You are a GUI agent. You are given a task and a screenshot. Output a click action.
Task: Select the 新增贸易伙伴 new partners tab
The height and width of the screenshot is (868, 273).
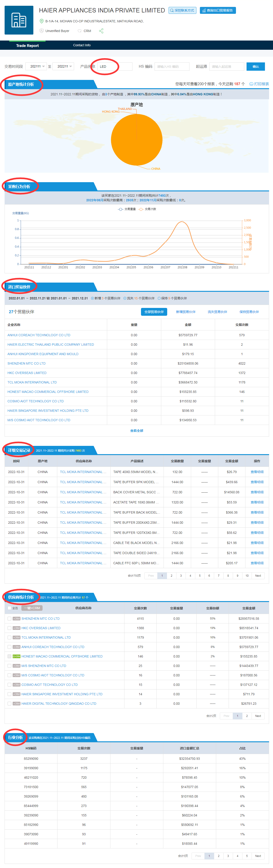click(x=186, y=312)
